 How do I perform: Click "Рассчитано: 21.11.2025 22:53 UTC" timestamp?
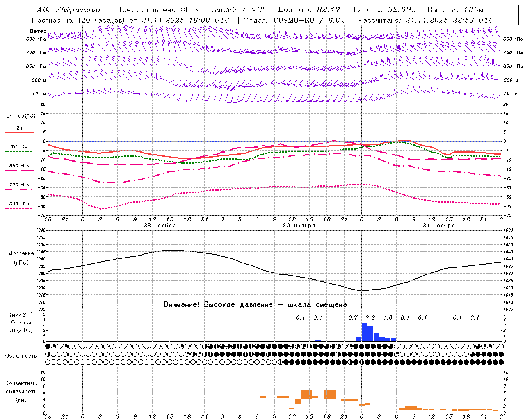point(426,20)
